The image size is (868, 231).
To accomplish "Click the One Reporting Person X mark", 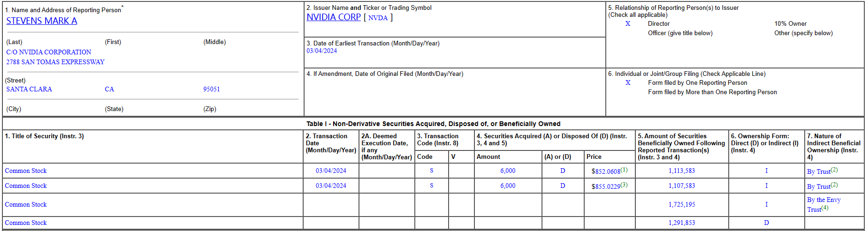I will [628, 83].
